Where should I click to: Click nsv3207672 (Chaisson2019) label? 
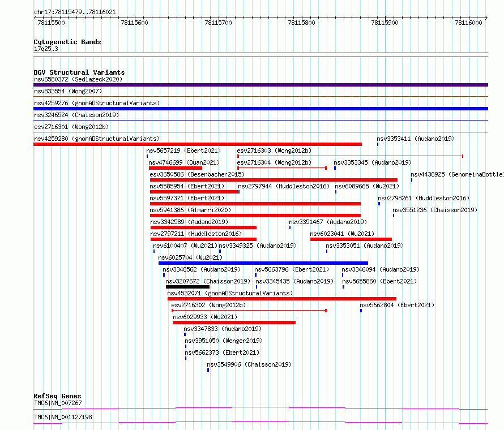click(x=208, y=281)
